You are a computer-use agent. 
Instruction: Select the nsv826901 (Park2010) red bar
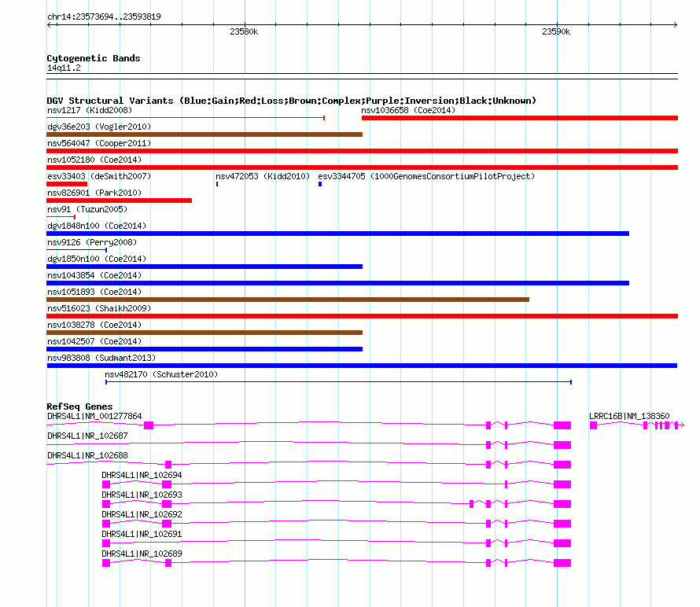(120, 200)
